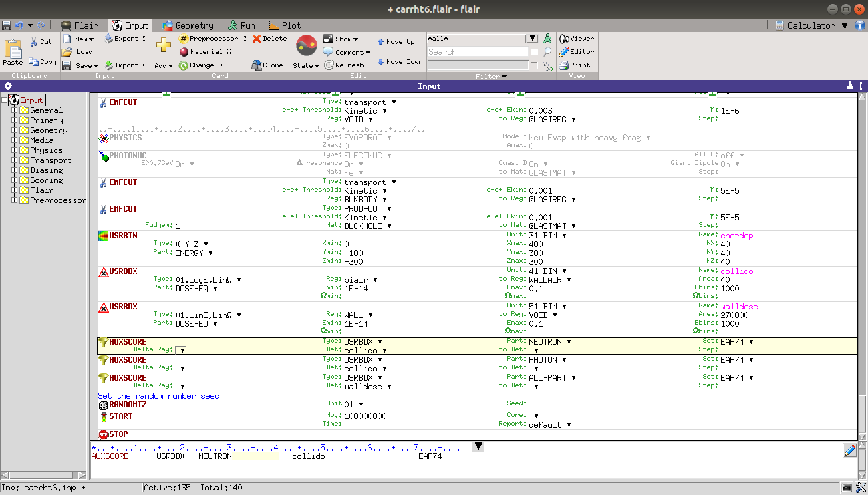Open the Add card dropdown

tap(164, 65)
